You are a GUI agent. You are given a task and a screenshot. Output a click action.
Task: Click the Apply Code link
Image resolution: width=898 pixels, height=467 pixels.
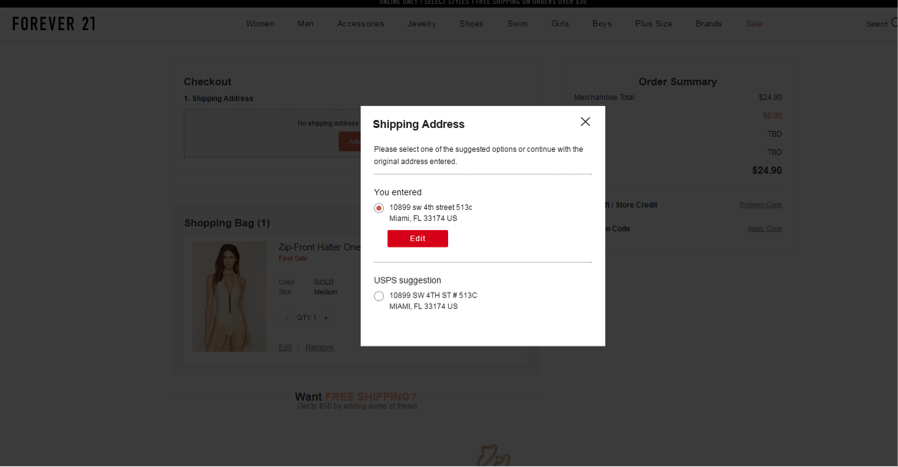point(765,229)
